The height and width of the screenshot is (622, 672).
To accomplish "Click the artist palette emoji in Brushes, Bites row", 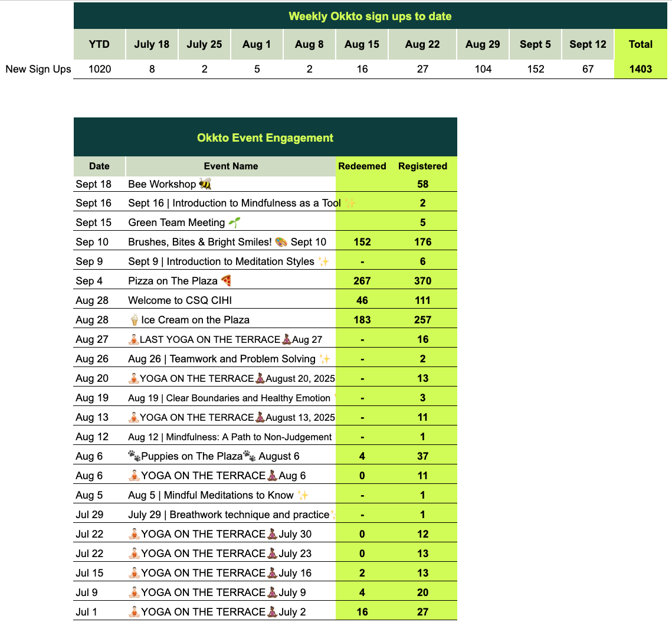I will [281, 242].
